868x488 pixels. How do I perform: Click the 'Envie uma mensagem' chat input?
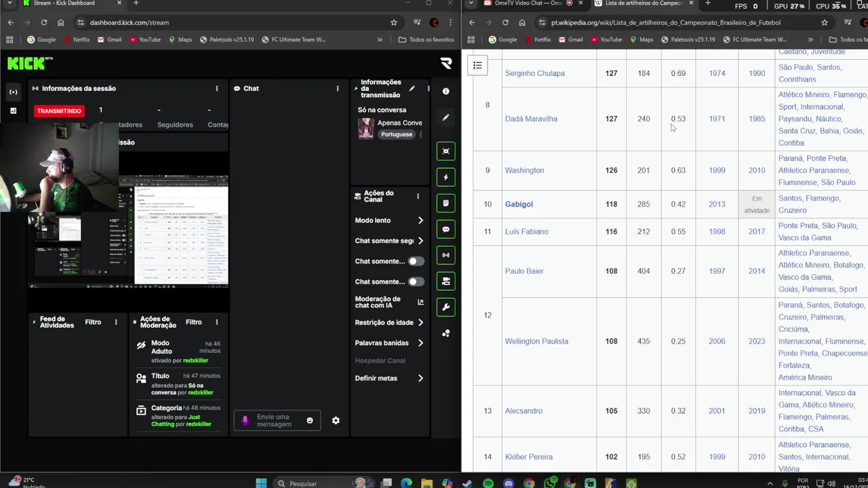tap(276, 420)
